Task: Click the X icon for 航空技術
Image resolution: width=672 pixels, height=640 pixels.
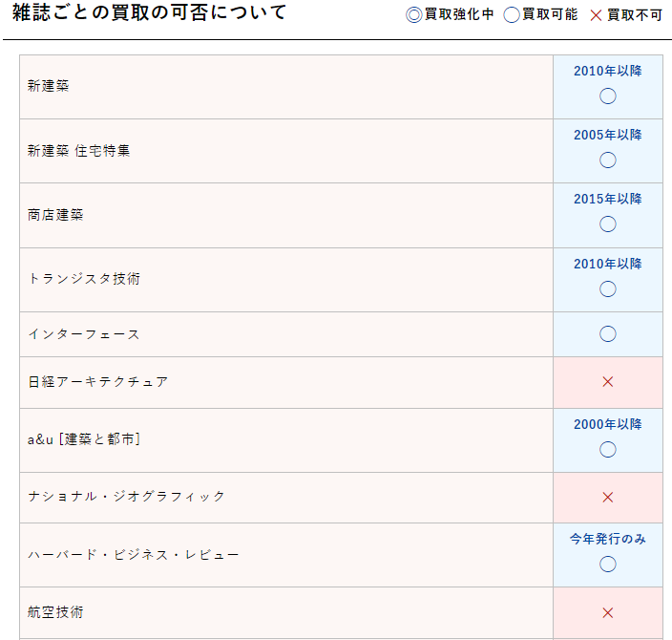Action: tap(607, 612)
